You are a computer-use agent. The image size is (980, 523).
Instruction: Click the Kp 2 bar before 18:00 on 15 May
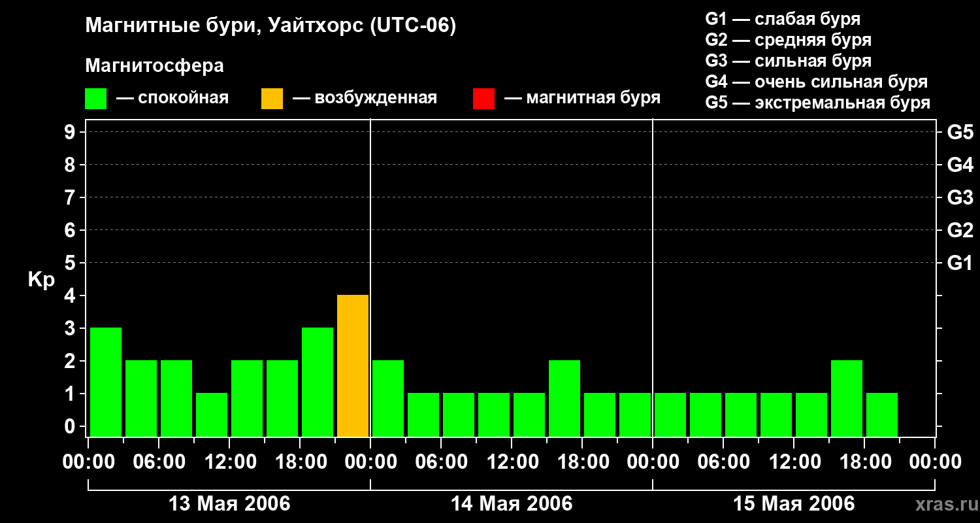(847, 398)
